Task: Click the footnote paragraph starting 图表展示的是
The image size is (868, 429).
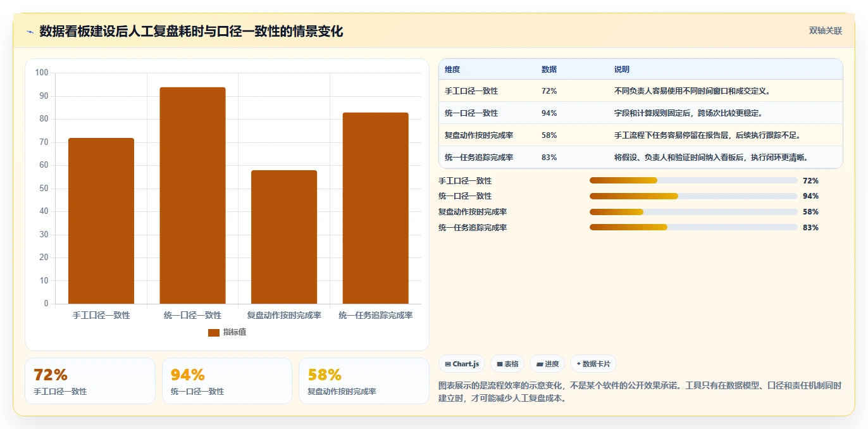Action: (x=640, y=392)
